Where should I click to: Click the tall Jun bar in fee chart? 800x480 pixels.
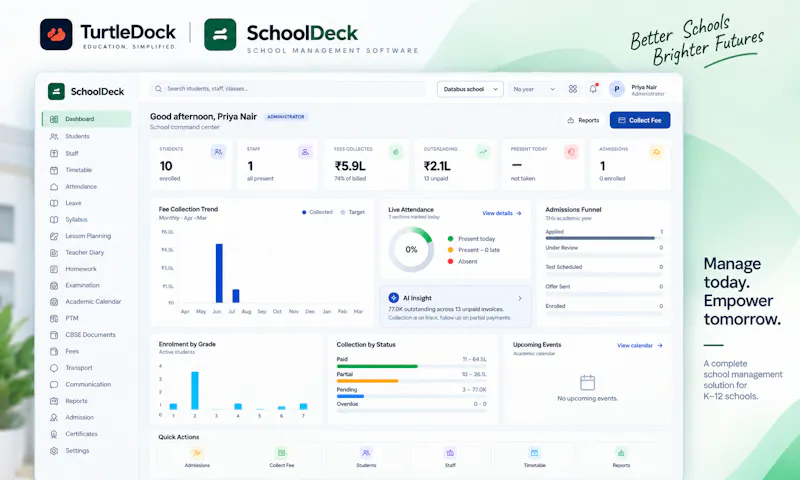[x=219, y=273]
